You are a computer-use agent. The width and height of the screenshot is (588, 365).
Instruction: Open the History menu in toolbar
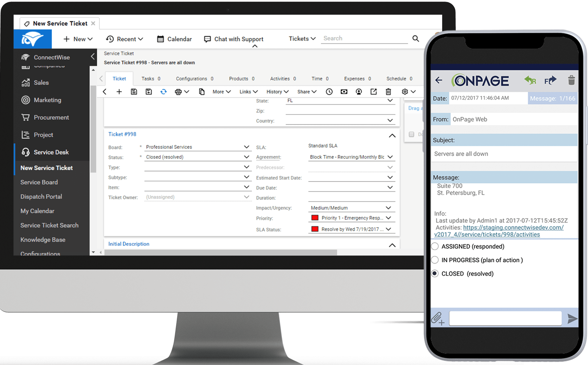pyautogui.click(x=278, y=92)
